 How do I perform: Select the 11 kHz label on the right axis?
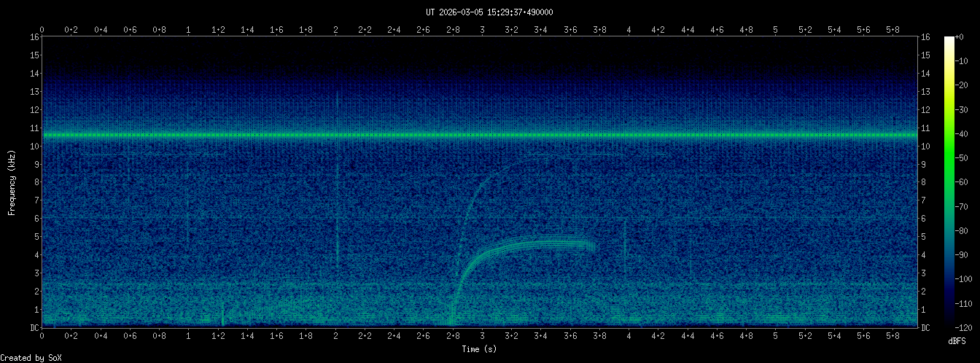(x=925, y=128)
